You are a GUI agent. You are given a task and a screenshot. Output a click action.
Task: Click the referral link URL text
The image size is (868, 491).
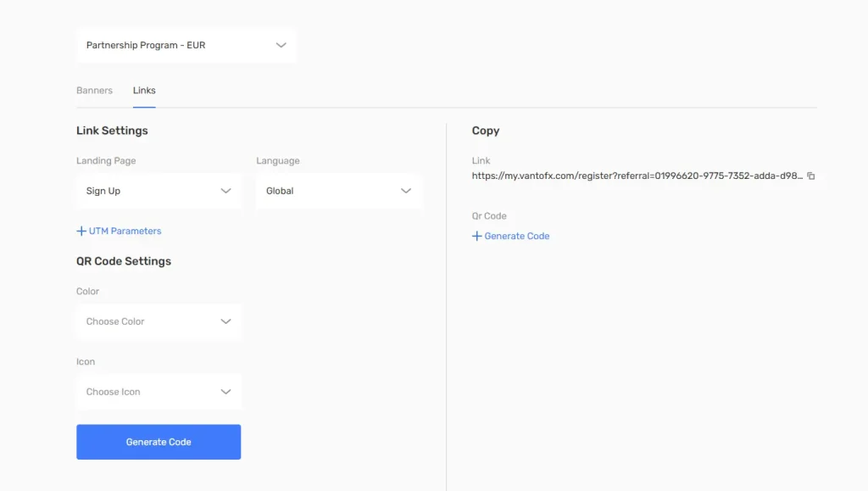(x=636, y=176)
